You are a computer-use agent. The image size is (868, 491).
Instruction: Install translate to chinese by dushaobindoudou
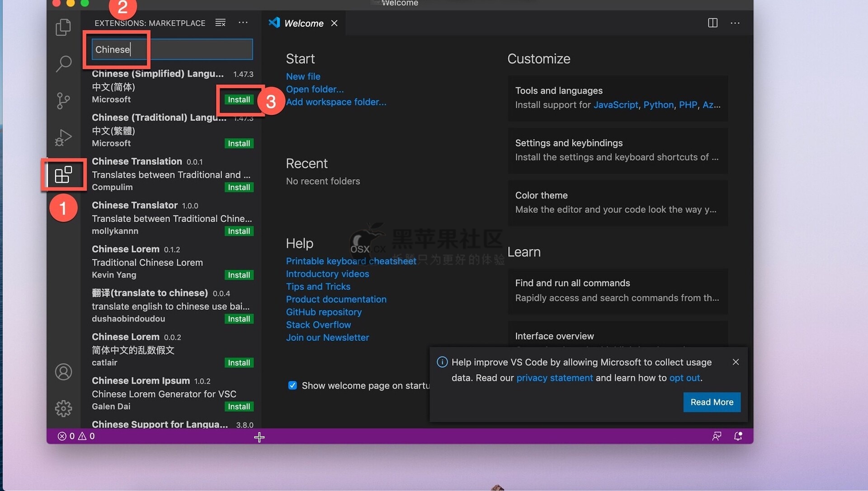239,319
